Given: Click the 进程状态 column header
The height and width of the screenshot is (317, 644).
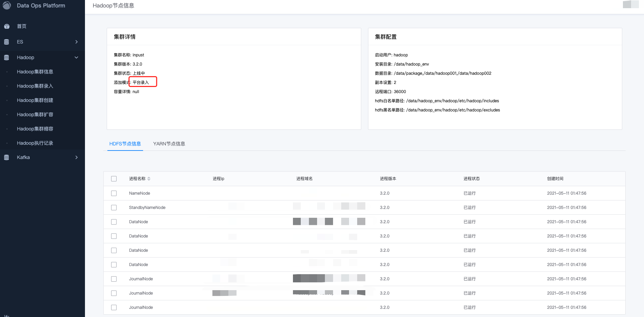Looking at the screenshot, I should pos(472,179).
